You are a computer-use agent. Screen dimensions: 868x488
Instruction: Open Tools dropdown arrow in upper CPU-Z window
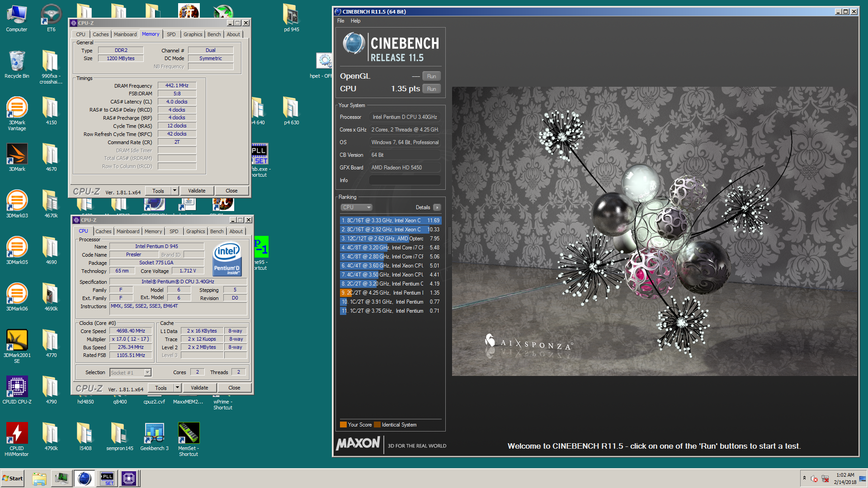click(175, 191)
